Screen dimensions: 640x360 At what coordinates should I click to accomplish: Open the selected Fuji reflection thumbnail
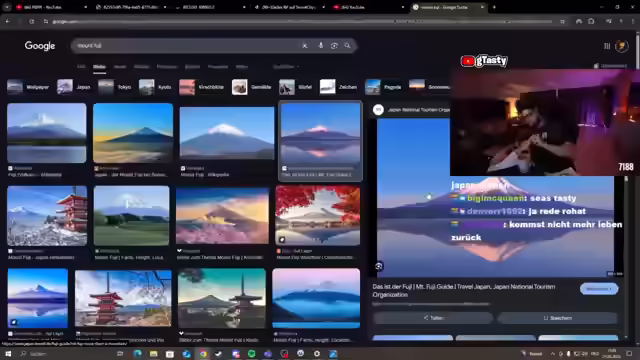pos(320,134)
